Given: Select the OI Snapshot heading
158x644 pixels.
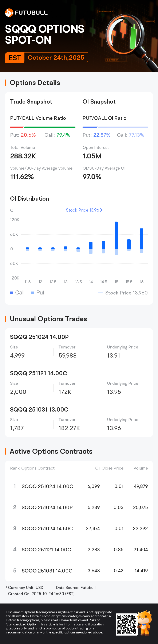Looking at the screenshot, I should point(99,101).
